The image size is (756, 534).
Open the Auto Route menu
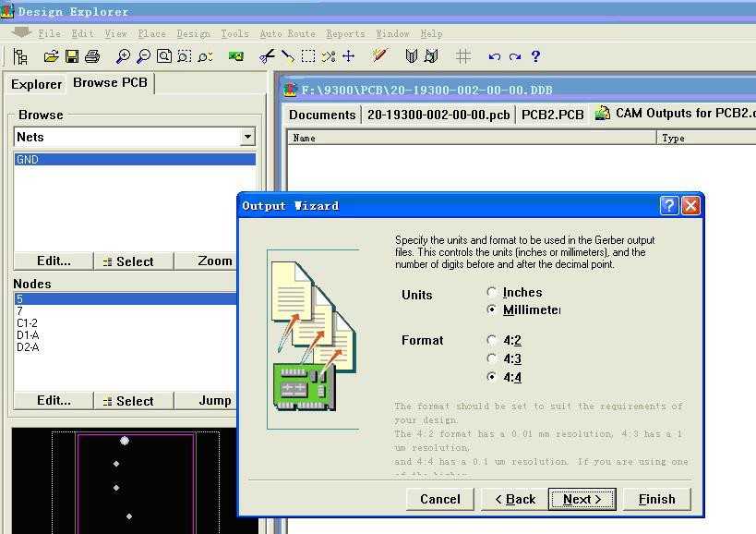coord(287,33)
